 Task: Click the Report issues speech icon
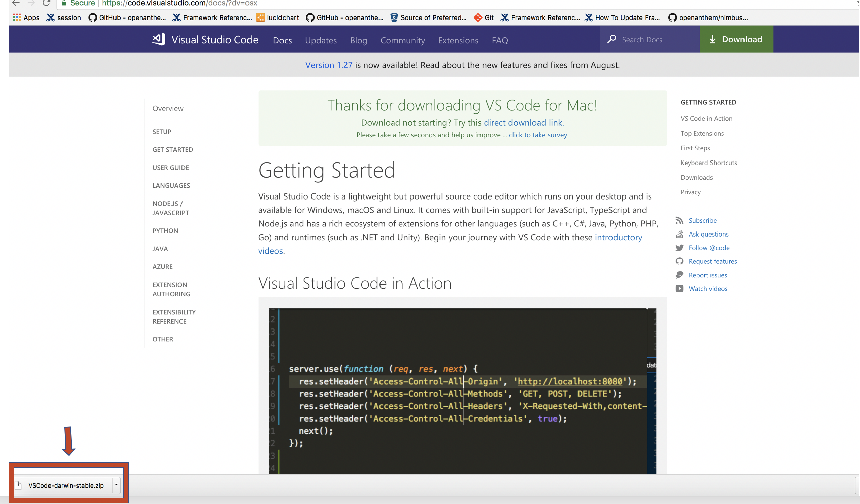[680, 275]
